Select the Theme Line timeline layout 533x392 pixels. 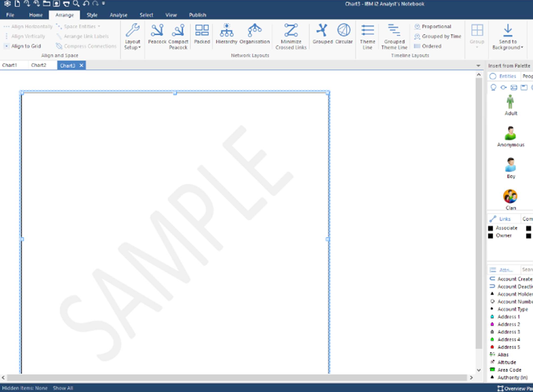click(367, 36)
